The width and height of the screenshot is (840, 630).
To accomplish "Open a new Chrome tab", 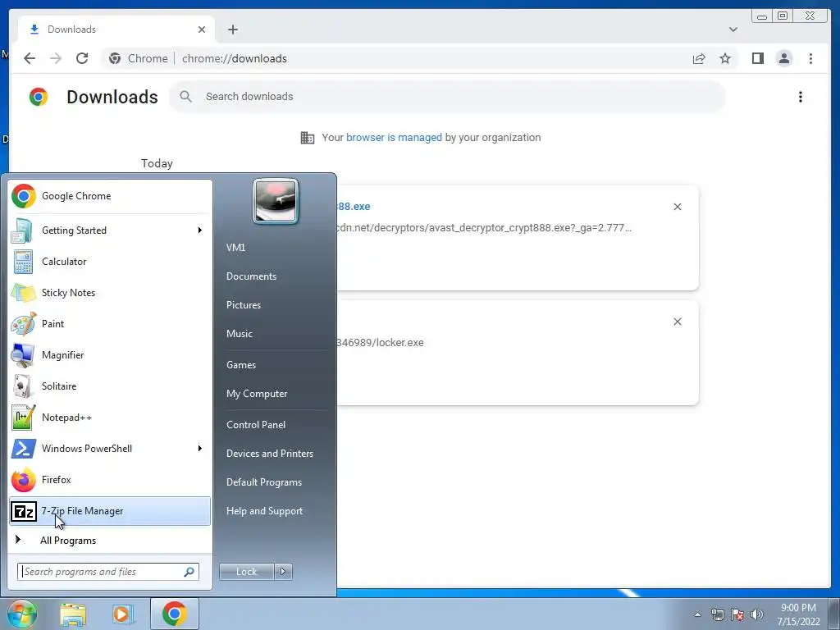I will point(232,30).
